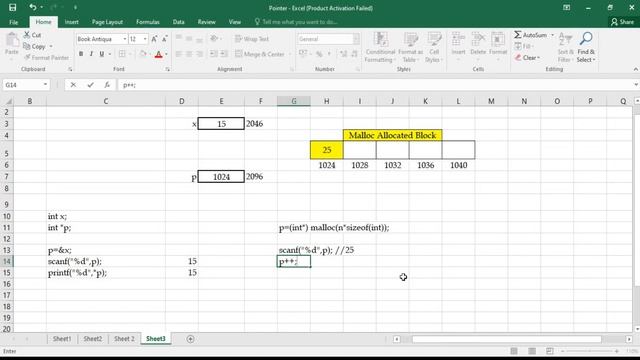
Task: Select column G header
Action: pos(293,101)
